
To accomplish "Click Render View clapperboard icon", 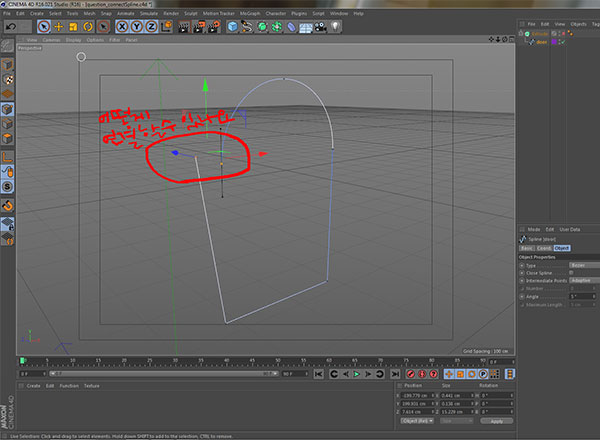I will click(x=184, y=27).
